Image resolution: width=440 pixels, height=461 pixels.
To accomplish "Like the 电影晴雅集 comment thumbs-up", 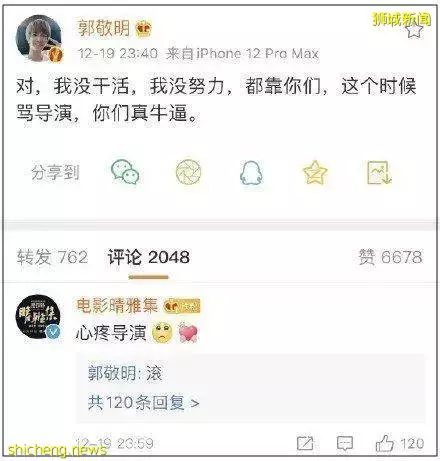I will click(385, 443).
